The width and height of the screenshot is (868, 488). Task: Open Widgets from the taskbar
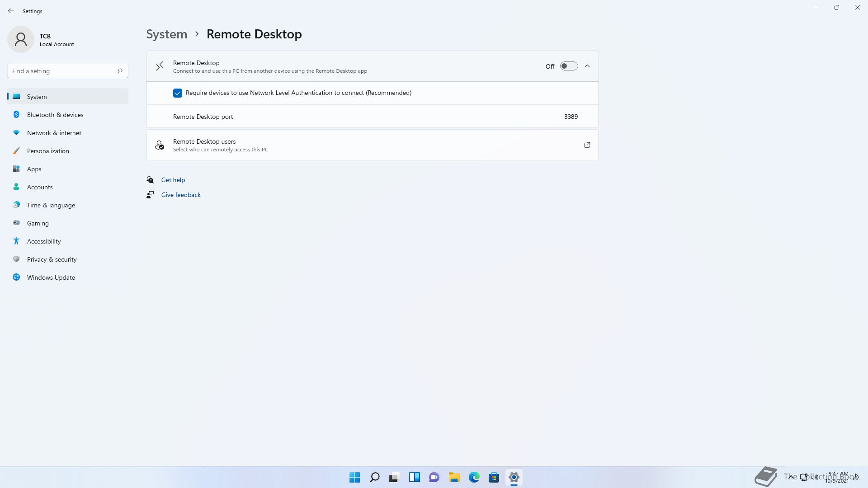coord(415,477)
